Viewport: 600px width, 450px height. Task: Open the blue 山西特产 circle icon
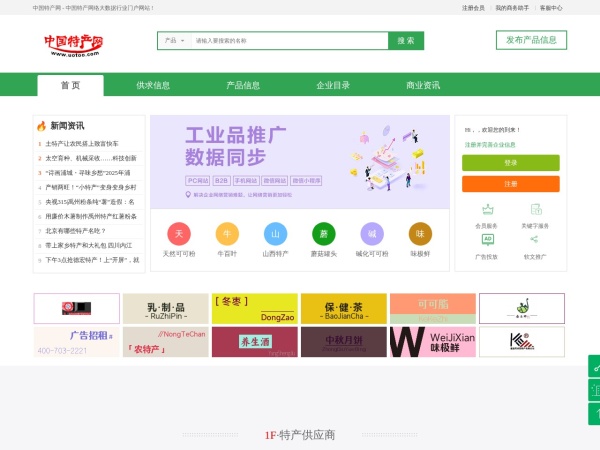[x=275, y=234]
